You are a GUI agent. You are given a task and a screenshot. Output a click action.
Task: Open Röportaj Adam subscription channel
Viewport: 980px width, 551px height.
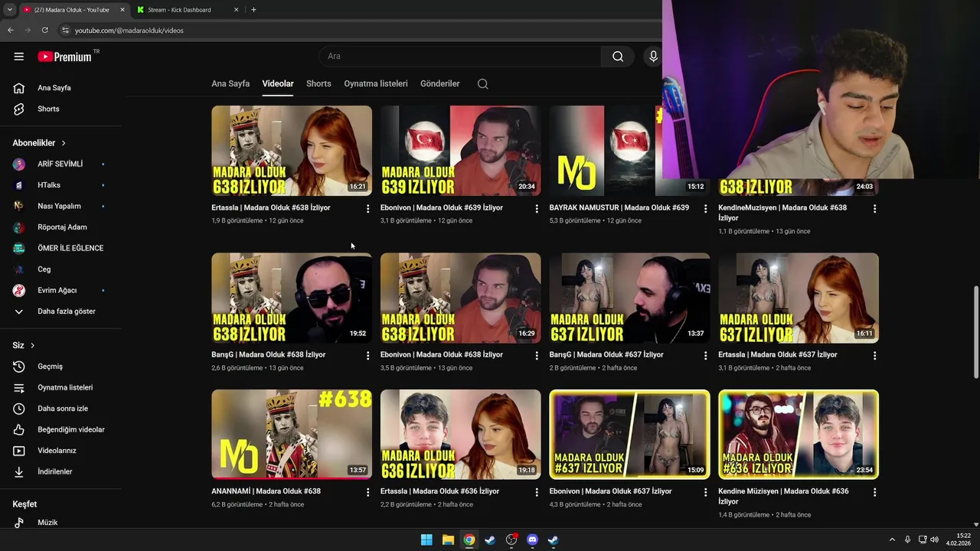point(61,227)
